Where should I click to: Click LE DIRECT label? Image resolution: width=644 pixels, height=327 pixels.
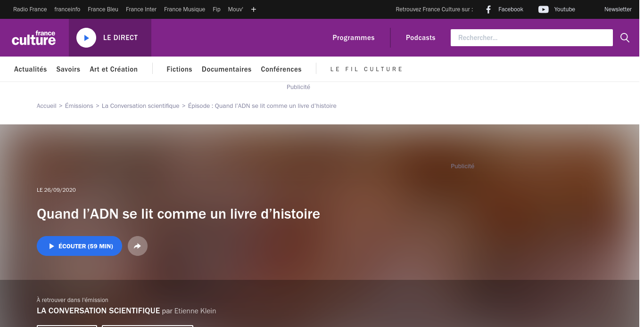click(121, 38)
